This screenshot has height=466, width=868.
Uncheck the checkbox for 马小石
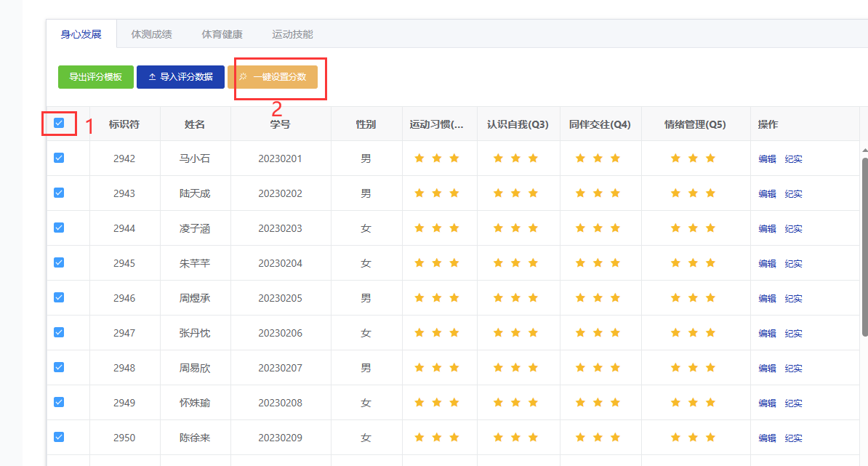click(x=59, y=158)
